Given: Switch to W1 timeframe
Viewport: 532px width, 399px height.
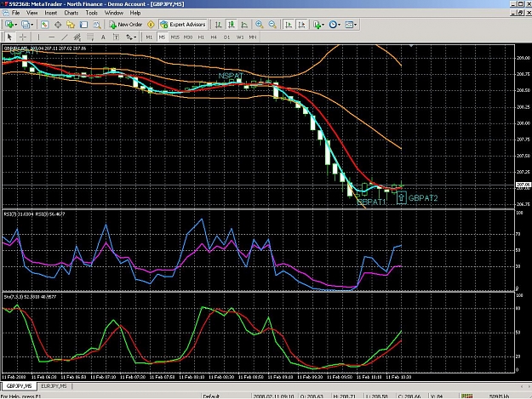Looking at the screenshot, I should click(x=240, y=37).
